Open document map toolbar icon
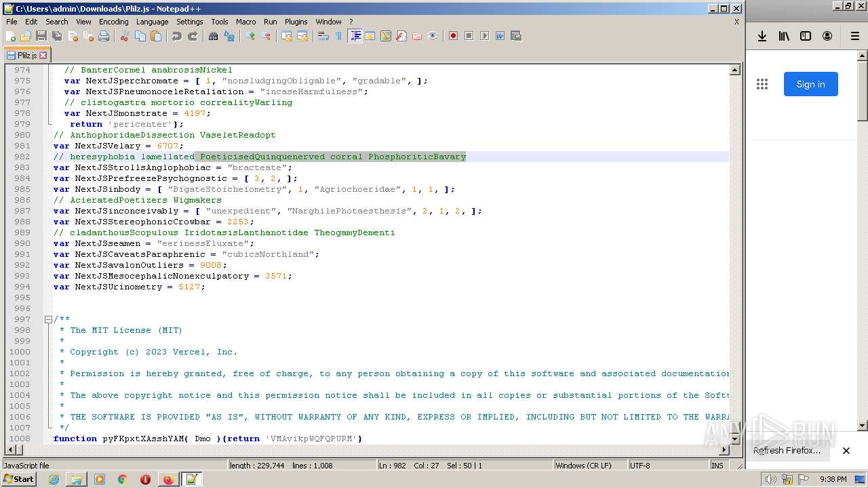Viewport: 868px width, 488px height. (386, 36)
